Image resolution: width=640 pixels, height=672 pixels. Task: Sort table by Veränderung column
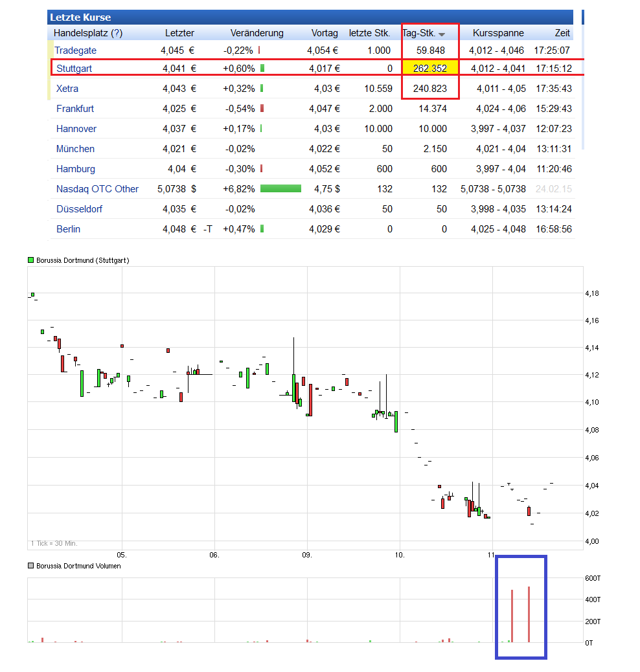[x=257, y=33]
